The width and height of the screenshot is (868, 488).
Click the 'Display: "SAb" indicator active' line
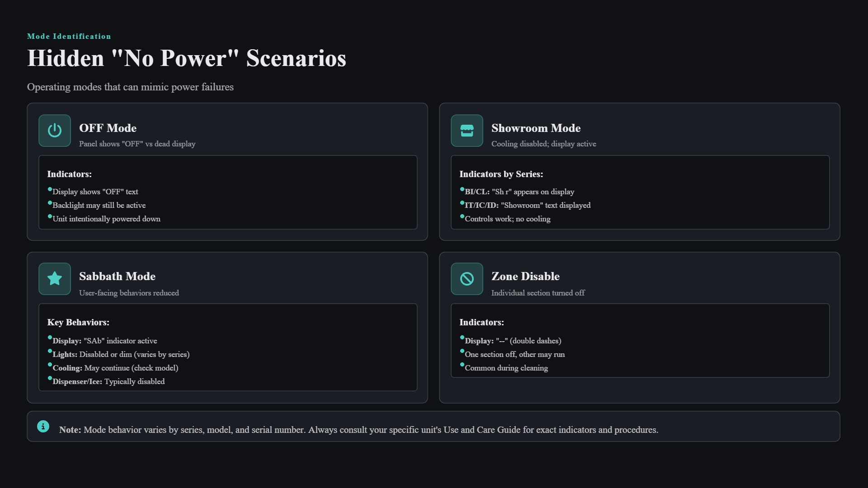105,341
